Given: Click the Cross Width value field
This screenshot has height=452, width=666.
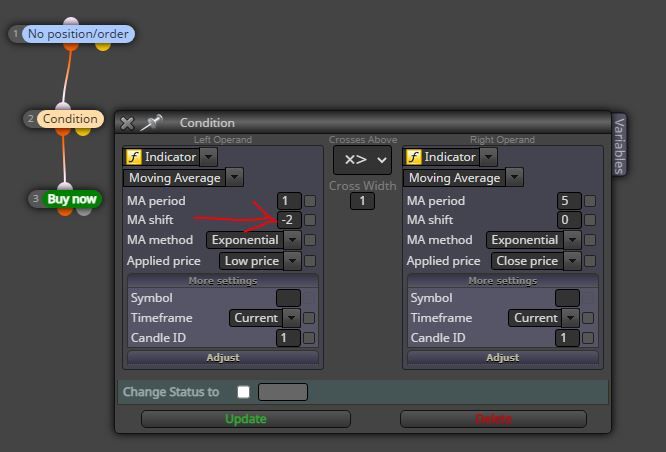Looking at the screenshot, I should coord(362,201).
